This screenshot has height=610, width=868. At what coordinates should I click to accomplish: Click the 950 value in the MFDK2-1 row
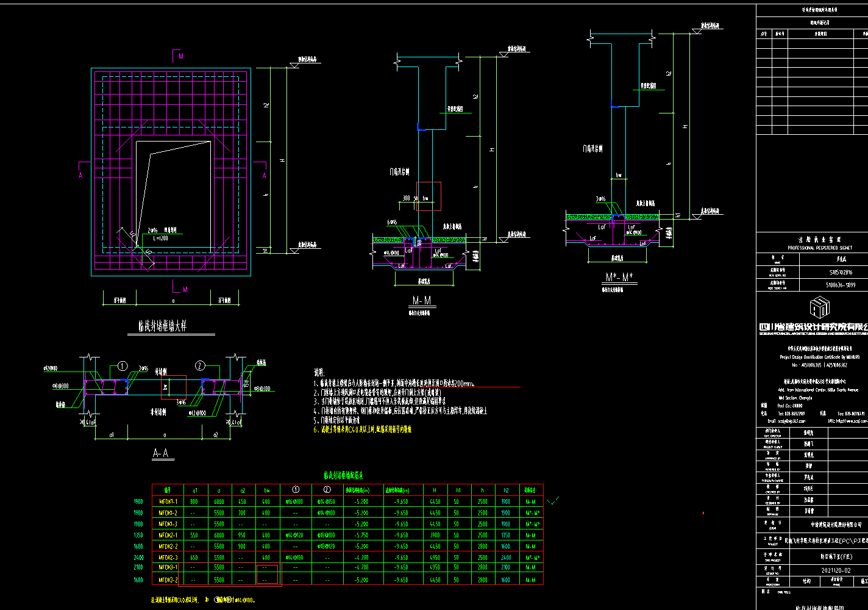pos(242,535)
